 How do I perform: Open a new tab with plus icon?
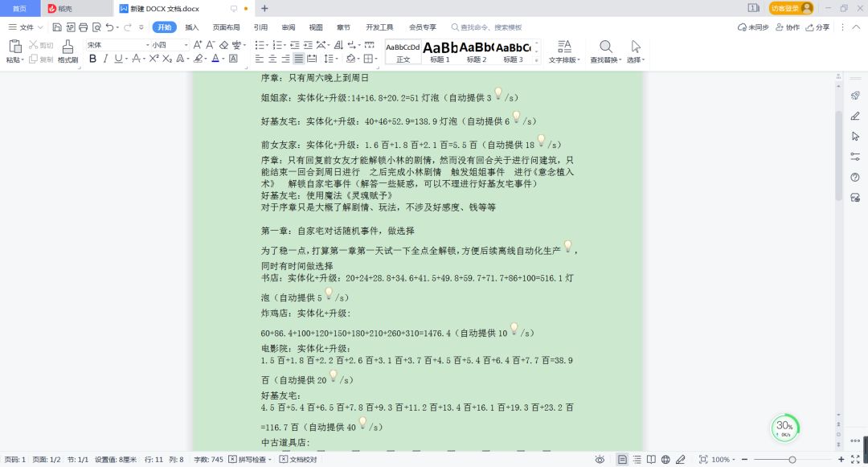[264, 8]
